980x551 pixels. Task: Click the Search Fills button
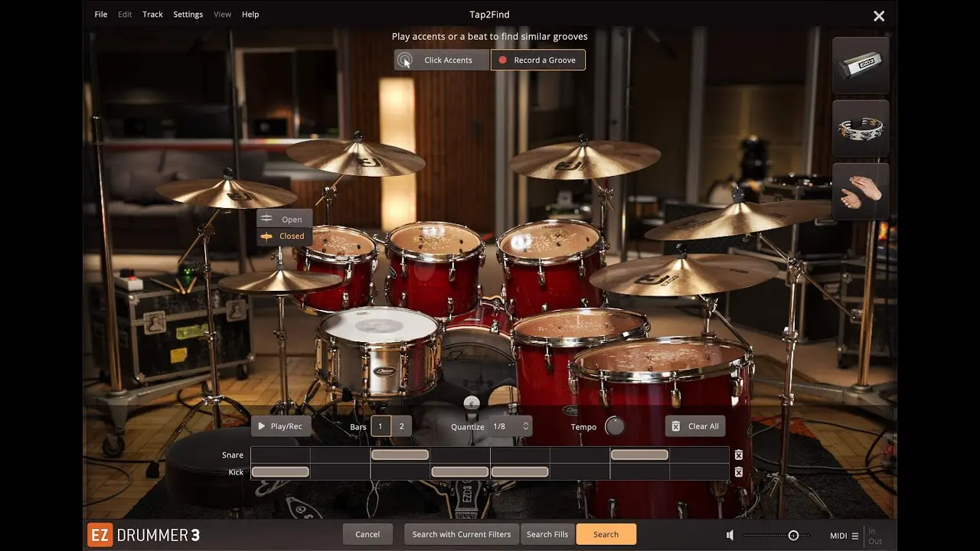pos(547,534)
